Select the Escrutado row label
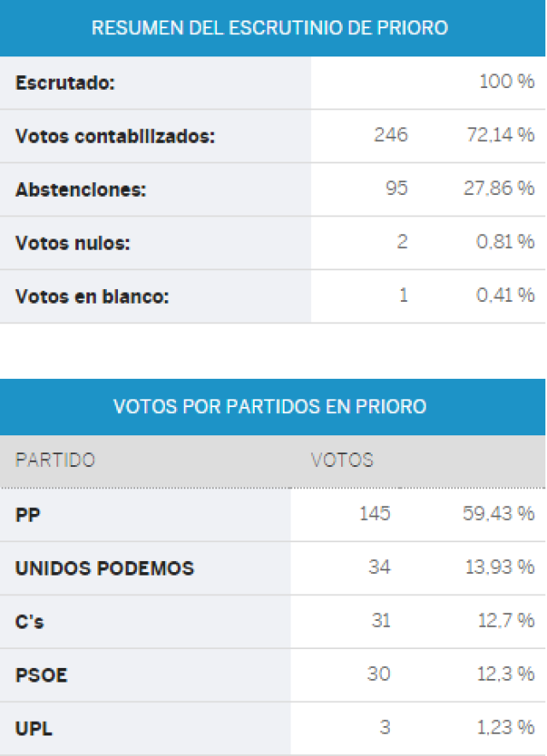Viewport: 547px width, 756px height. [65, 83]
